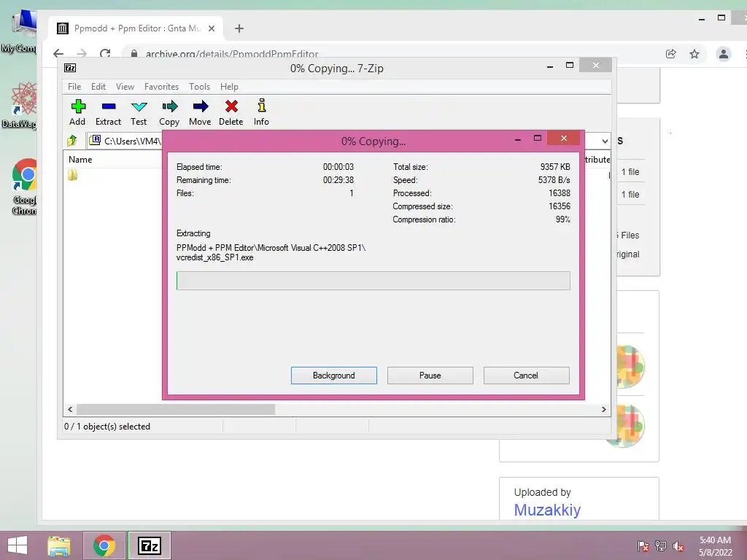Share this page from the address bar

coord(671,54)
